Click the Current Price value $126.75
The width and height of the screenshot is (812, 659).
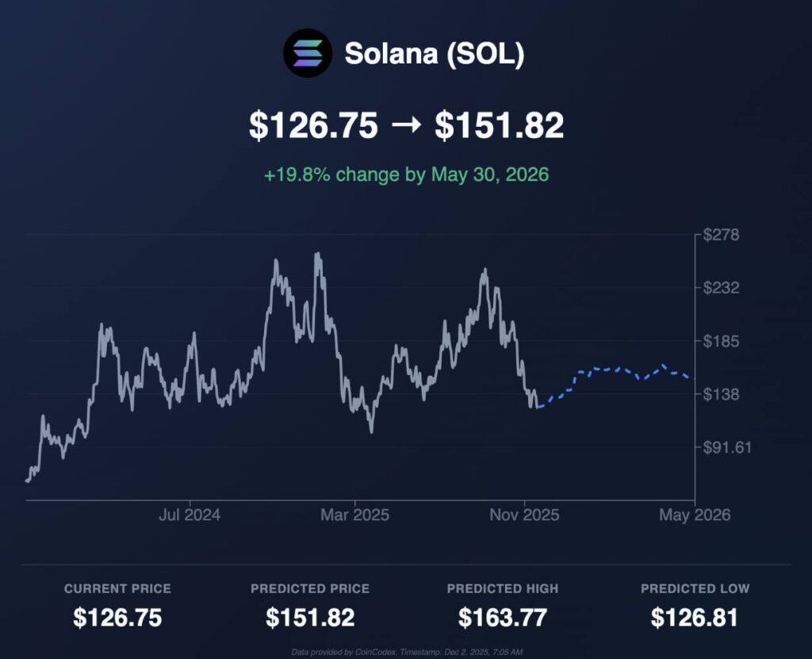(x=117, y=618)
